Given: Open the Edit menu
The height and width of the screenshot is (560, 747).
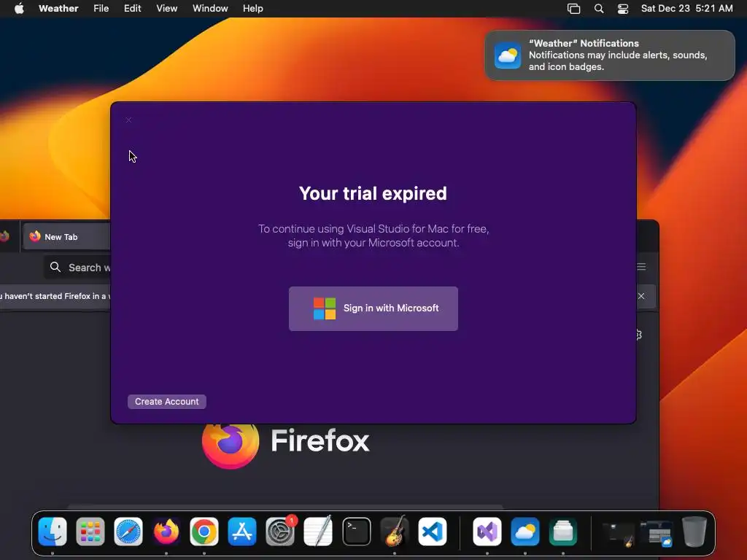Looking at the screenshot, I should click(x=133, y=9).
